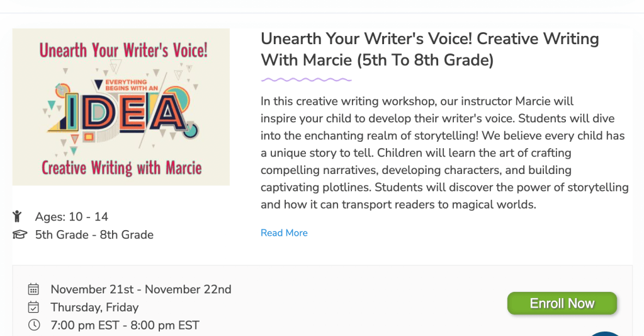Click the calendar icon beside November dates
The width and height of the screenshot is (644, 336).
(34, 289)
